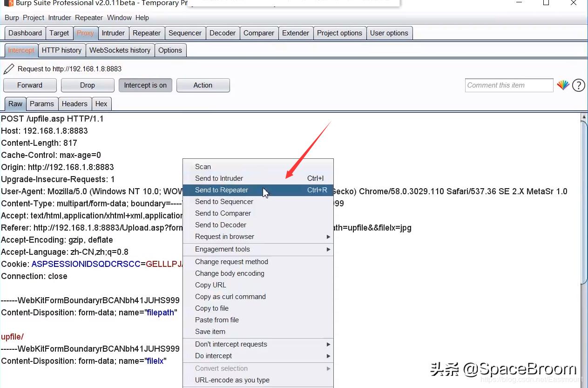This screenshot has width=588, height=388.
Task: Expand the Engagement tools submenu
Action: click(258, 249)
